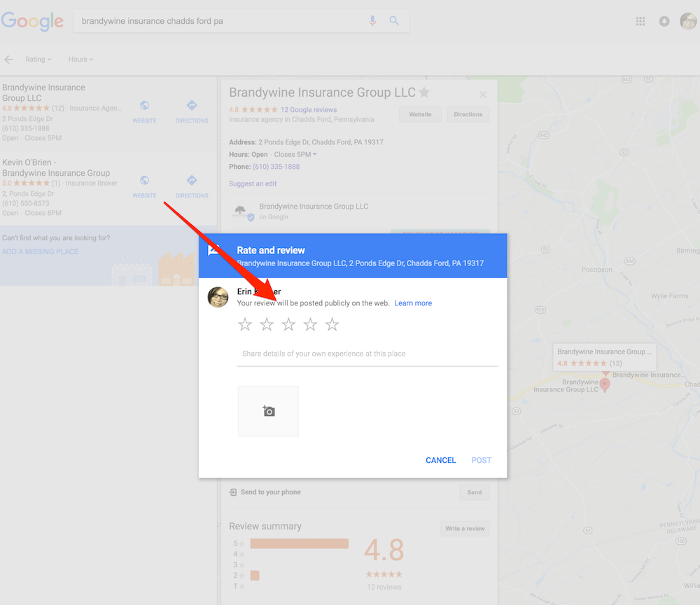Screen dimensions: 700x605
Task: Click the 5-star review bar
Action: 299,543
